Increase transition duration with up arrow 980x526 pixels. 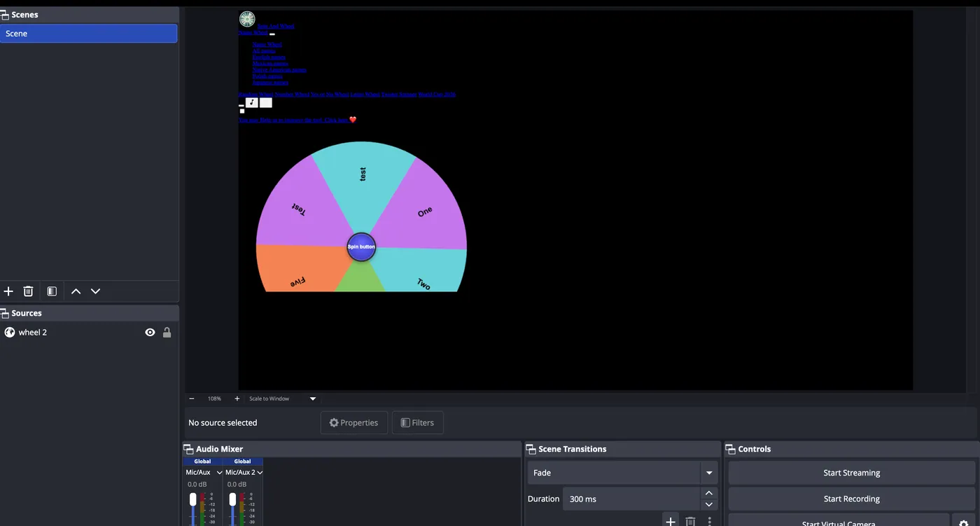[709, 494]
